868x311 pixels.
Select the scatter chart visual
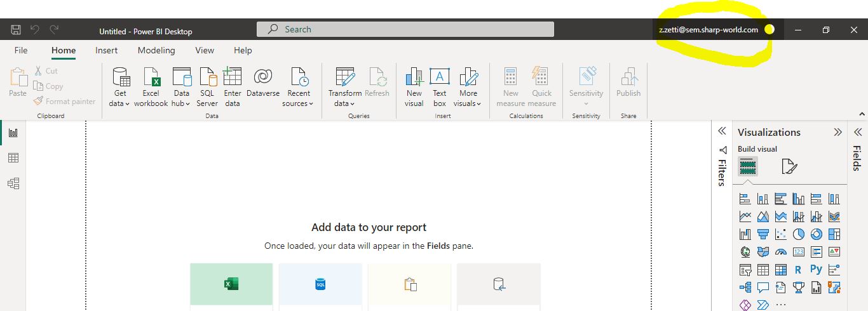[x=781, y=234]
